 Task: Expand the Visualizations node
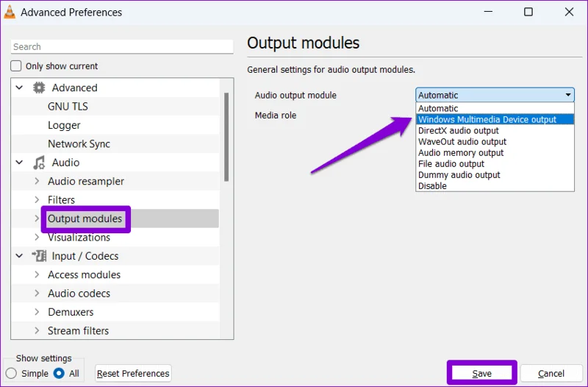coord(37,237)
